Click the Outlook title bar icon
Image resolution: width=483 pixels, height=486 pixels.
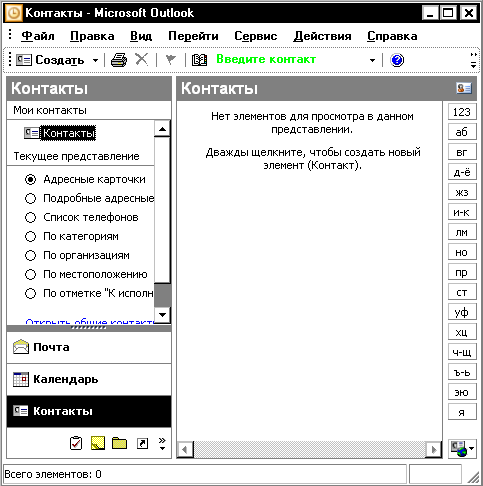tap(14, 13)
